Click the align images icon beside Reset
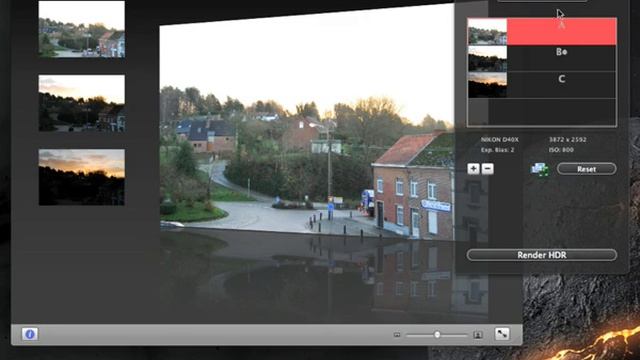Viewport: 640px width, 360px height. [540, 169]
